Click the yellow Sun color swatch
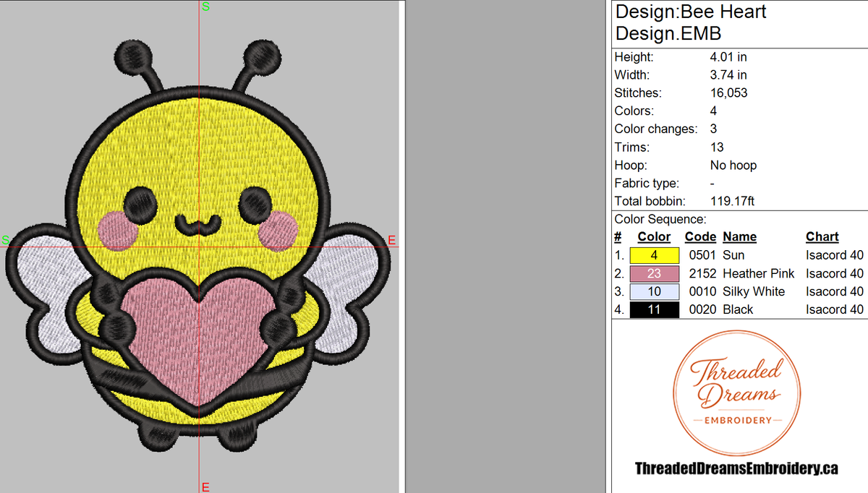868x493 pixels. pos(655,255)
